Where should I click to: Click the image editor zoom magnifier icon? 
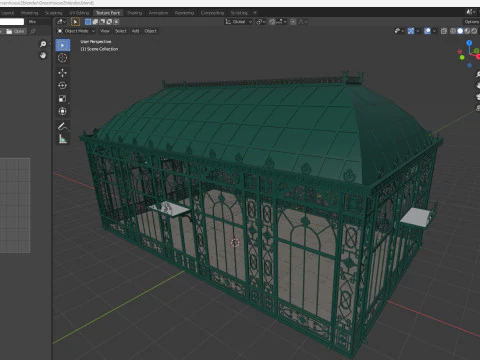[x=43, y=44]
